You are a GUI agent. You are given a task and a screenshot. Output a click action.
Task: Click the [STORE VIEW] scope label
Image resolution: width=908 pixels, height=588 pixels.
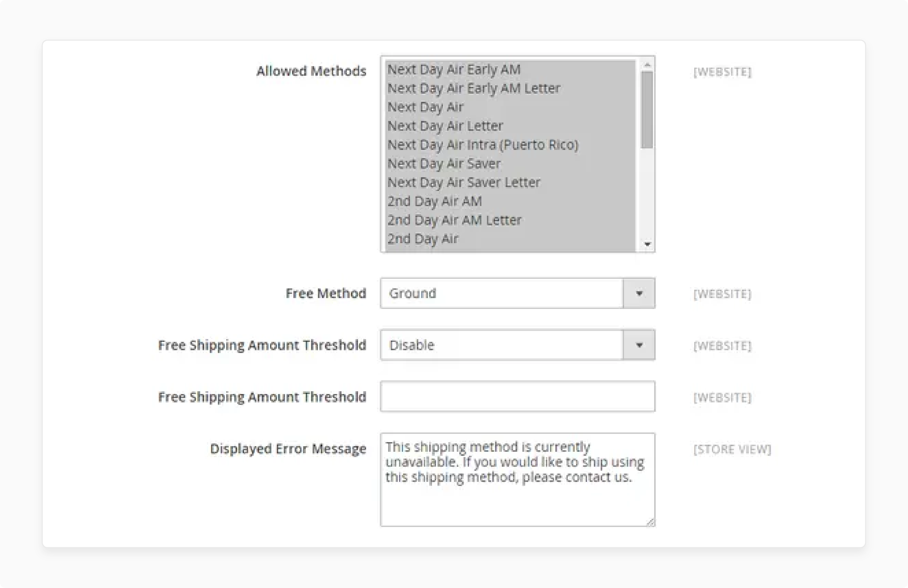coord(732,449)
